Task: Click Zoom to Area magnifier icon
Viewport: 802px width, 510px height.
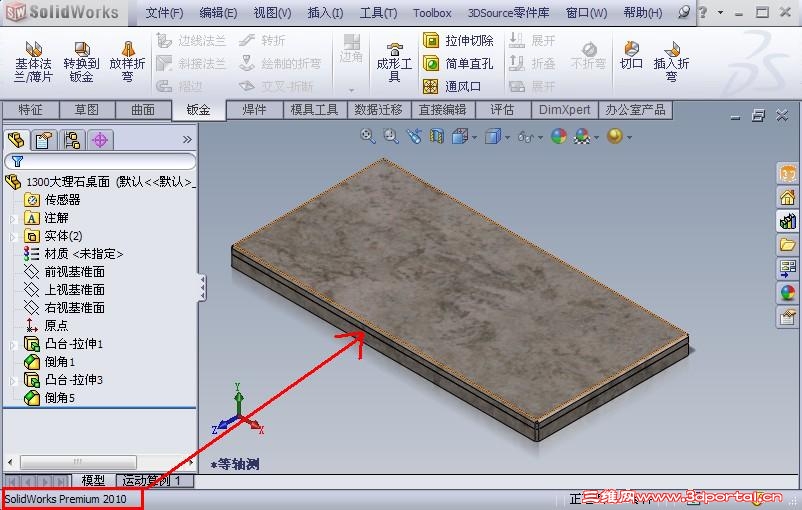Action: click(391, 136)
